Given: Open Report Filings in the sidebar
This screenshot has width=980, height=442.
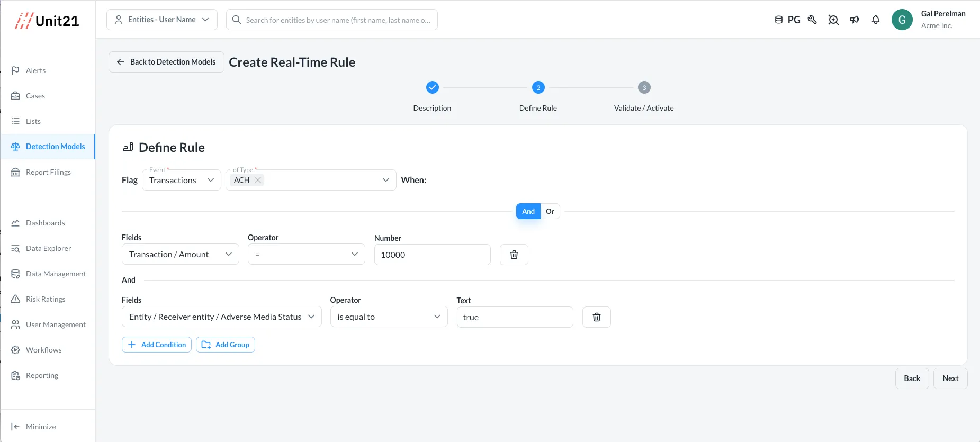Looking at the screenshot, I should [48, 172].
